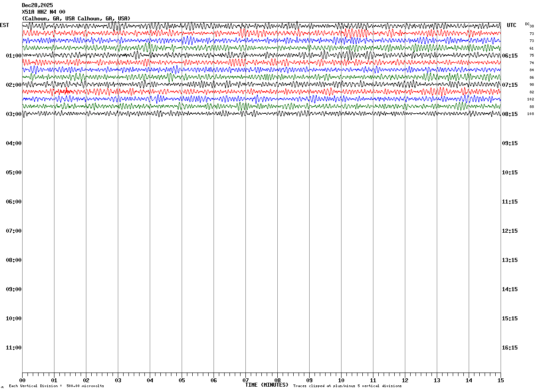Click minute marker "00" on the time axis
This screenshot has height=392, width=536.
click(x=22, y=380)
